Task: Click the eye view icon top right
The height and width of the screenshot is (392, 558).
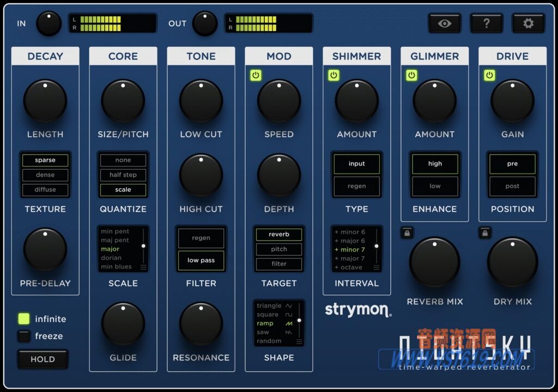Action: click(x=445, y=23)
